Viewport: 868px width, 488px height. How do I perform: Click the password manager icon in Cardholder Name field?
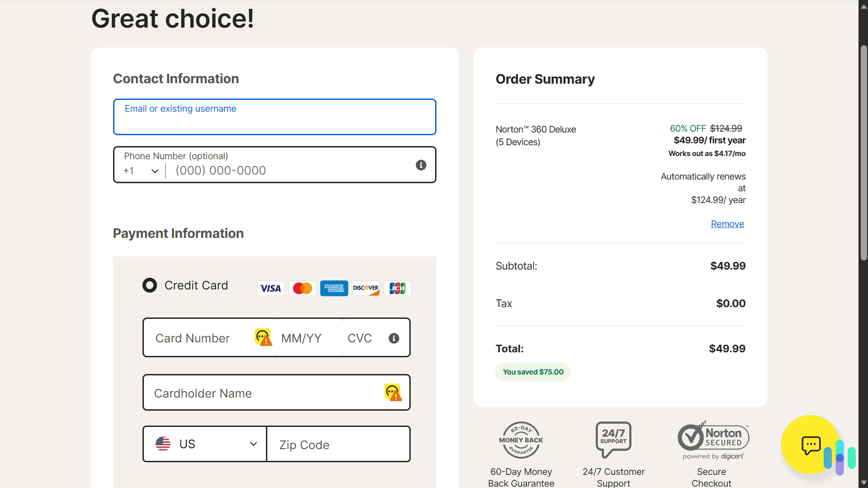pos(393,392)
